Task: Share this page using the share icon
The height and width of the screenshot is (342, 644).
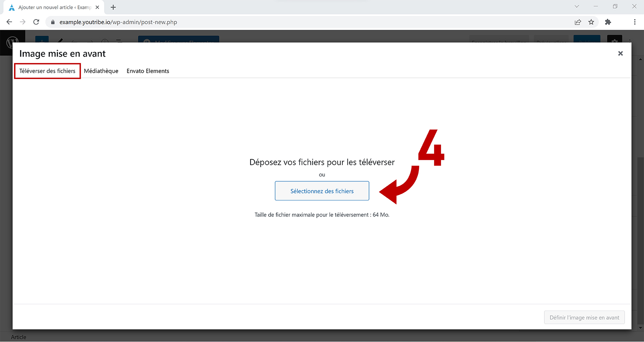Action: tap(578, 22)
